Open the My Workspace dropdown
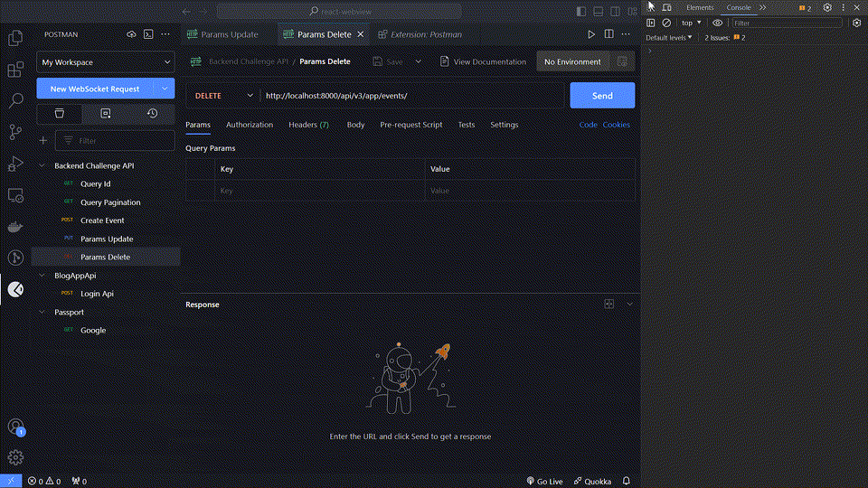Image resolution: width=868 pixels, height=488 pixels. click(x=106, y=62)
